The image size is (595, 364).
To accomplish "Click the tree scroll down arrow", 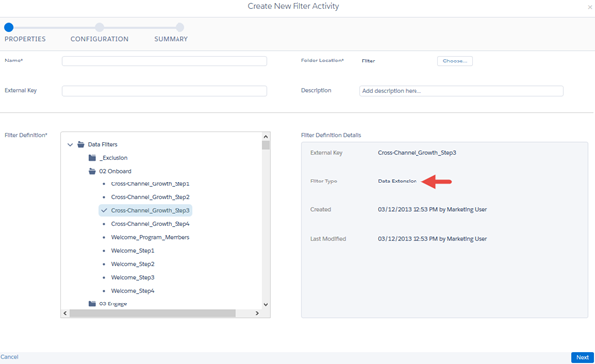I will [x=266, y=305].
